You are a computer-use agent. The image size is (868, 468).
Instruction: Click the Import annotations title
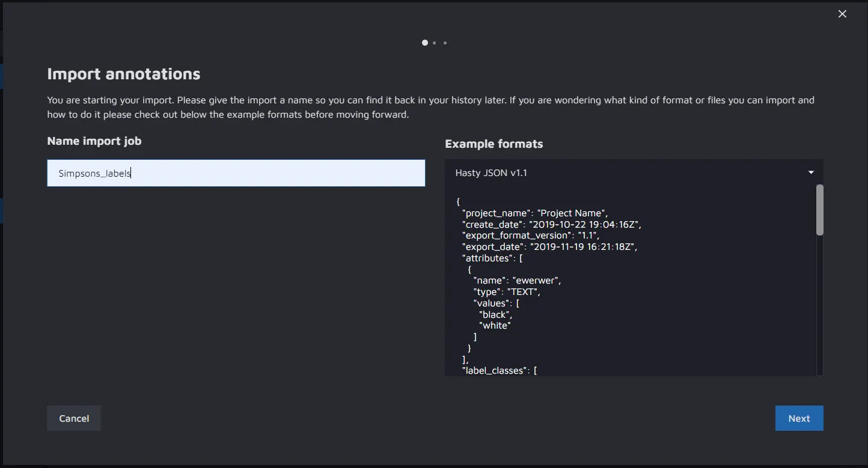[x=124, y=74]
